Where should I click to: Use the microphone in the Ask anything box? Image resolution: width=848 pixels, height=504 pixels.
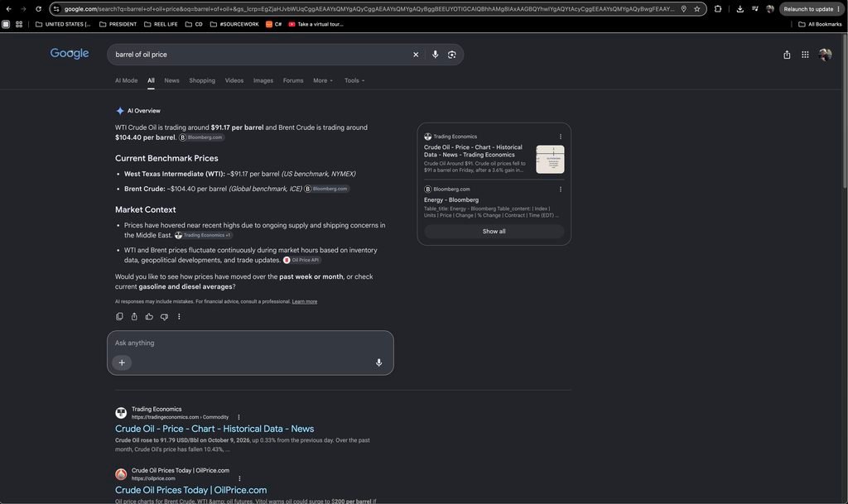coord(378,362)
